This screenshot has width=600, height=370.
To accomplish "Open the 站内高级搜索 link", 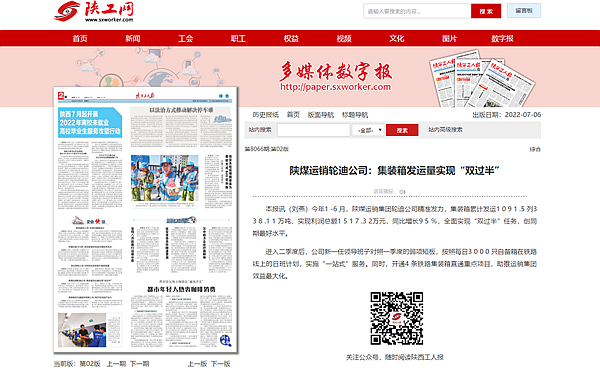I will tap(445, 130).
